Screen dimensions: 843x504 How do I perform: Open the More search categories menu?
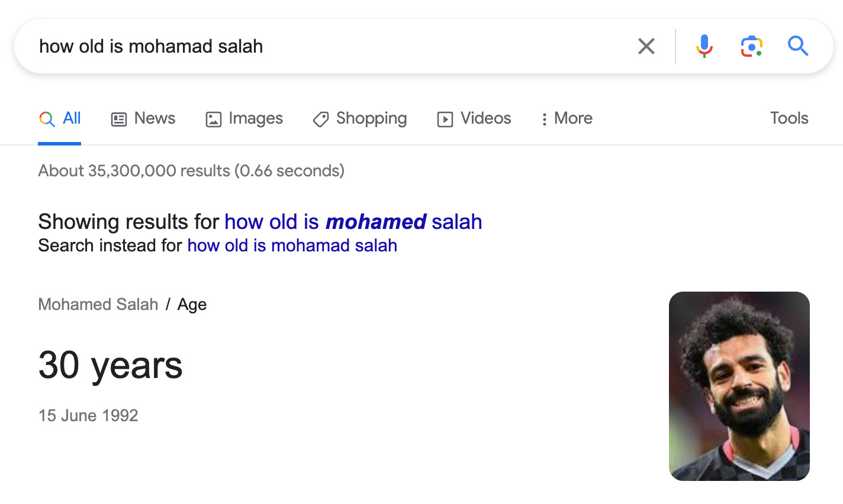click(x=567, y=118)
